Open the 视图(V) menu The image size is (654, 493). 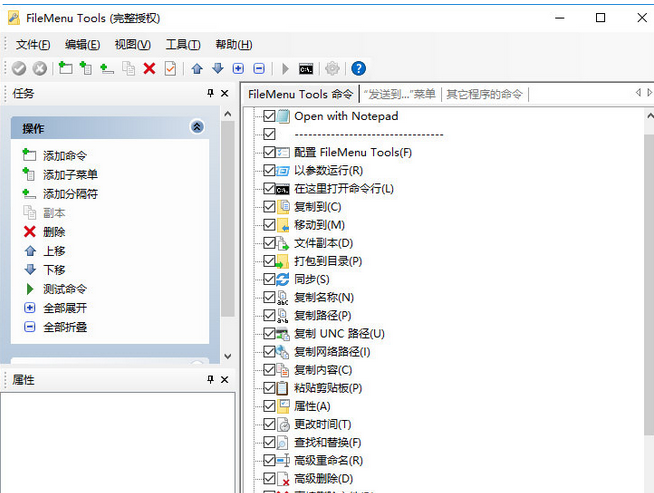(x=133, y=45)
